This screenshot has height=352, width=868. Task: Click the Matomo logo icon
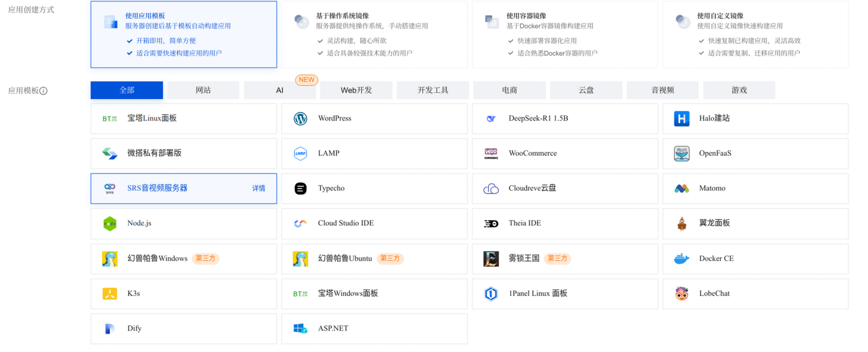point(682,189)
